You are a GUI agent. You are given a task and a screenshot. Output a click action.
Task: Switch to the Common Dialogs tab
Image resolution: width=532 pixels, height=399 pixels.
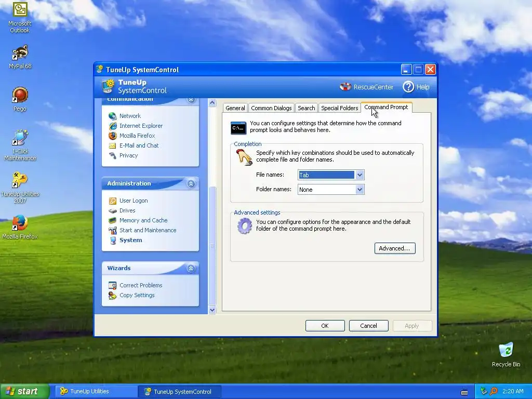tap(271, 108)
